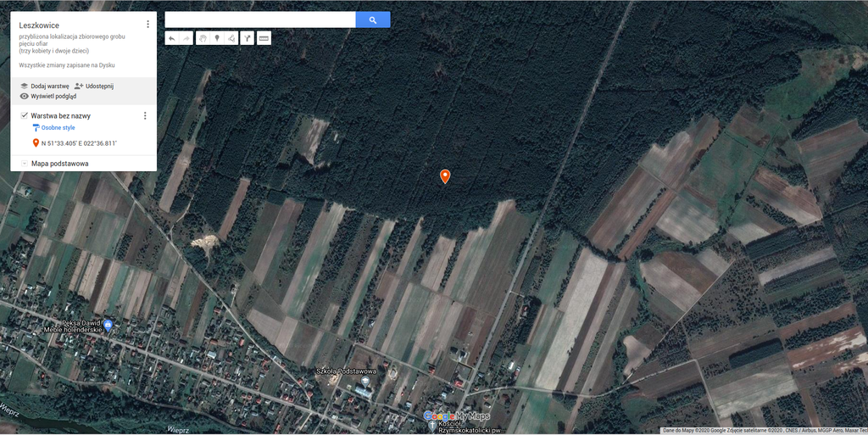Select the draw line tool
The height and width of the screenshot is (435, 868).
(x=231, y=38)
